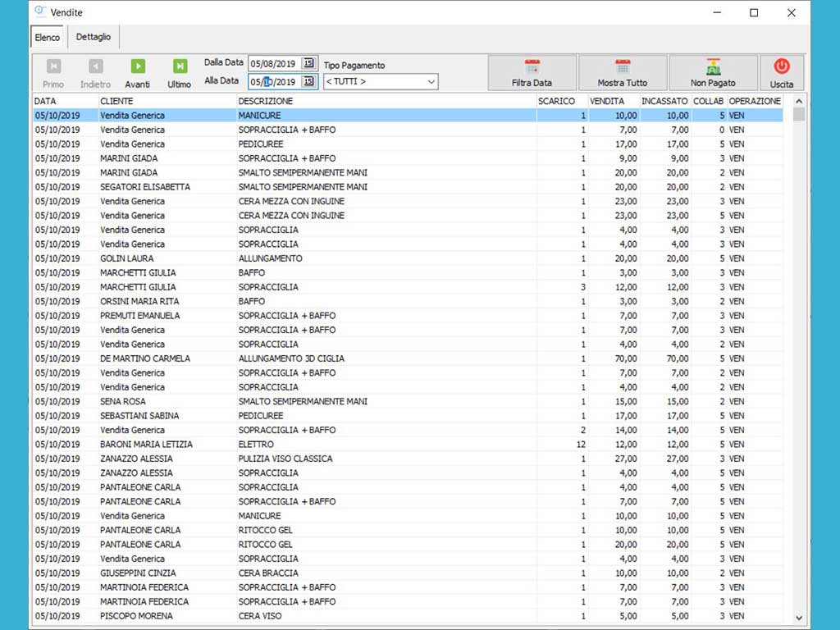Switch to the Dettaglio tab
840x630 pixels.
[x=94, y=37]
